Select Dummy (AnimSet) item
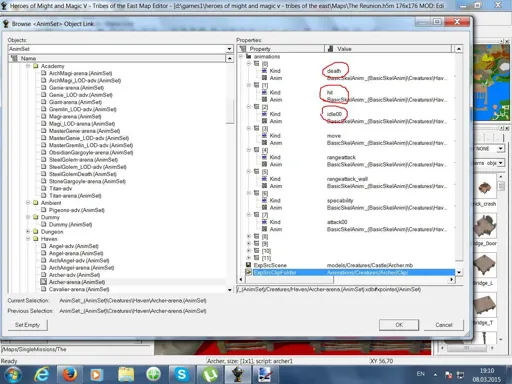This screenshot has height=384, width=512. (x=70, y=224)
